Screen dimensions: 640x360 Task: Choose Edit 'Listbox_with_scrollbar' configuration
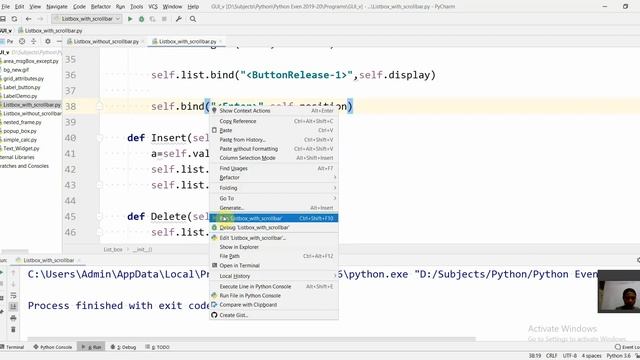point(273,238)
